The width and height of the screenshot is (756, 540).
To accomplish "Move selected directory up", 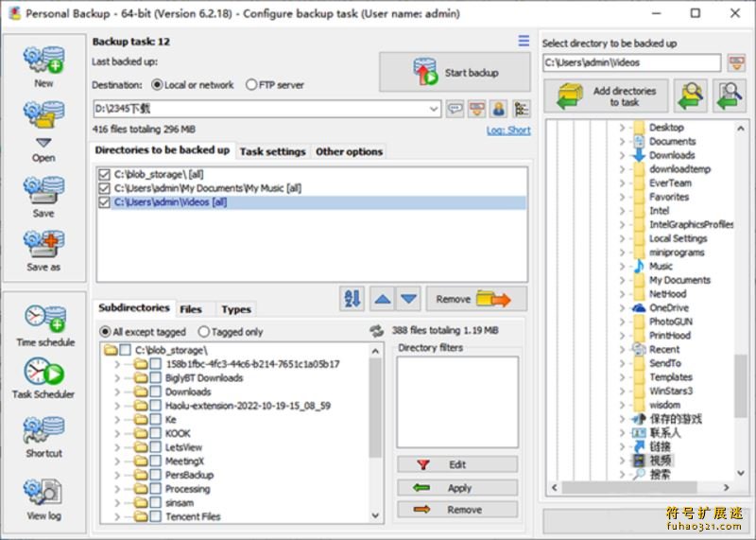I will (x=383, y=299).
